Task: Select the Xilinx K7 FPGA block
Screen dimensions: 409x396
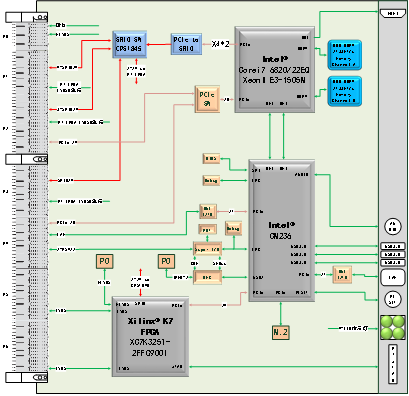Action: (150, 337)
